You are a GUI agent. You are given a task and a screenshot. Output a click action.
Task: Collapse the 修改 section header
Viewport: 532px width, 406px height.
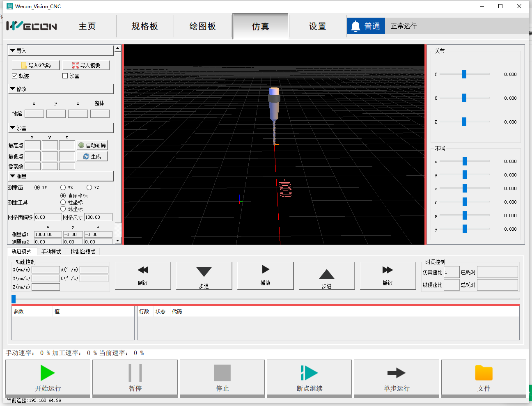tap(13, 89)
